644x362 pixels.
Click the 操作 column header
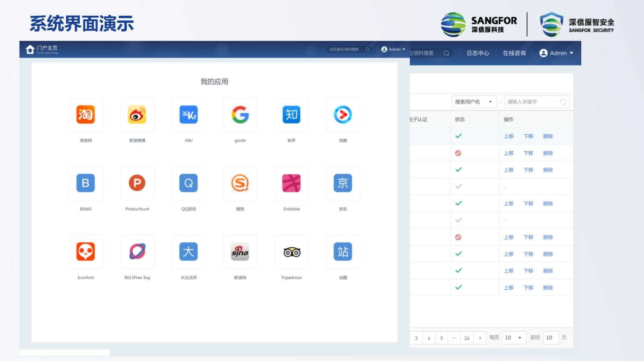(x=508, y=119)
